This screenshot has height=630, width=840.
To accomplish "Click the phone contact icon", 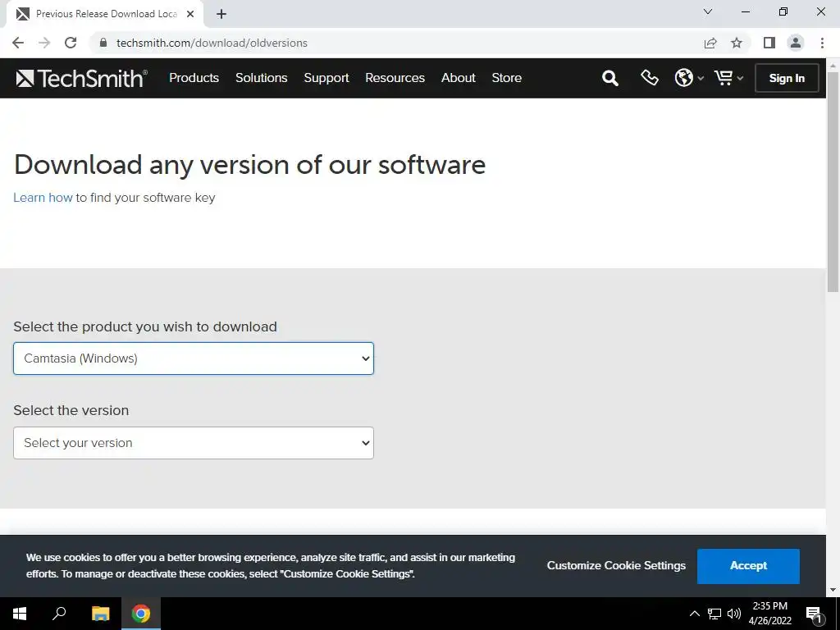I will pos(650,78).
